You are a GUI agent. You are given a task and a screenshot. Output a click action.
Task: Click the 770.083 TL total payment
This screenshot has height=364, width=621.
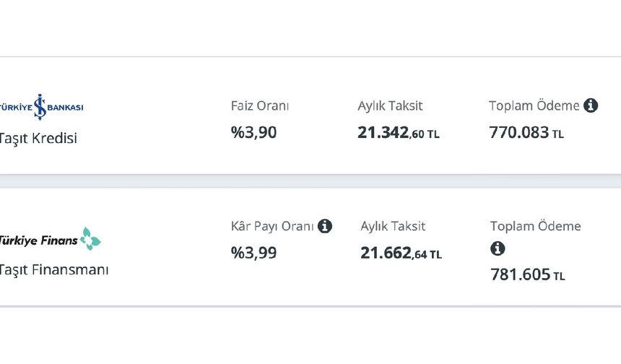526,133
